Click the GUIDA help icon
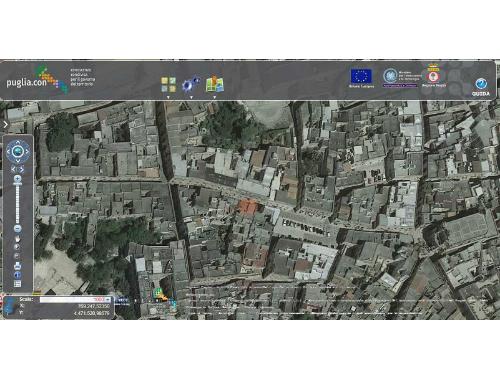Viewport: 500px width, 380px height. [481, 87]
